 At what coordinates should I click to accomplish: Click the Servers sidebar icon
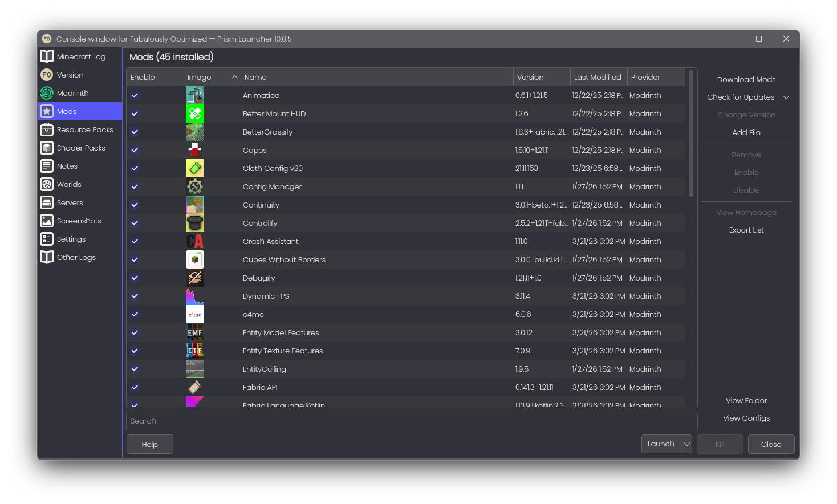[x=47, y=202]
